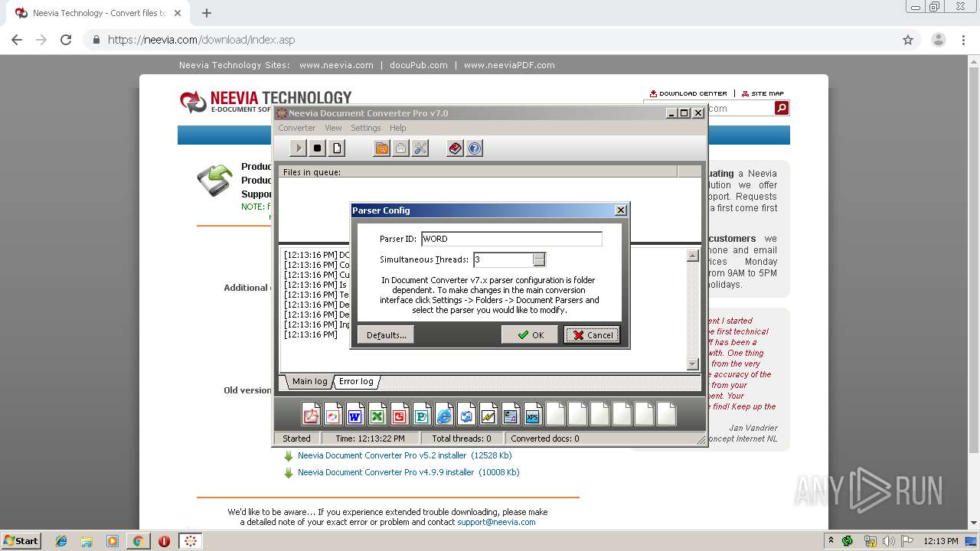Click the 'Started' status bar entry

[297, 439]
